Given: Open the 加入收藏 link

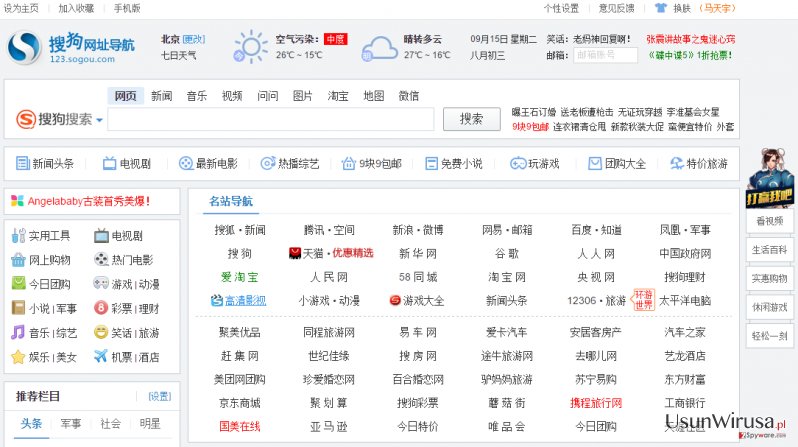Looking at the screenshot, I should coord(76,8).
